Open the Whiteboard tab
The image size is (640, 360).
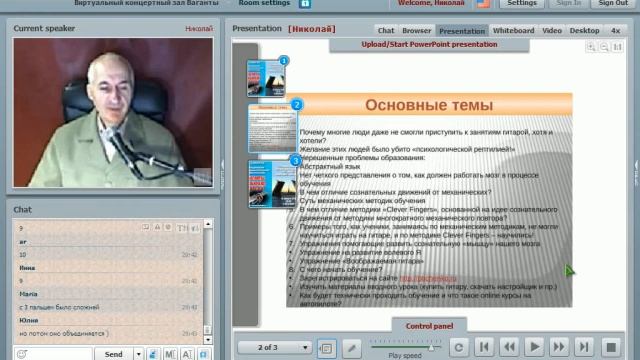[513, 31]
